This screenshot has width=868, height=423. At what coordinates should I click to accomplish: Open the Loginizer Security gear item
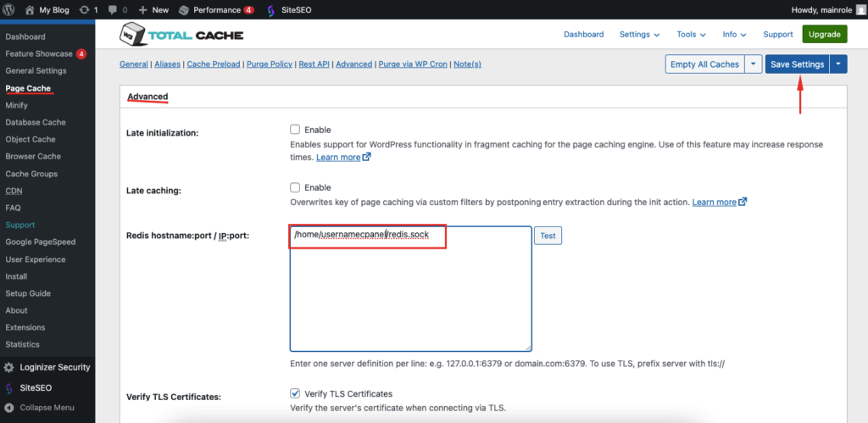coord(47,367)
